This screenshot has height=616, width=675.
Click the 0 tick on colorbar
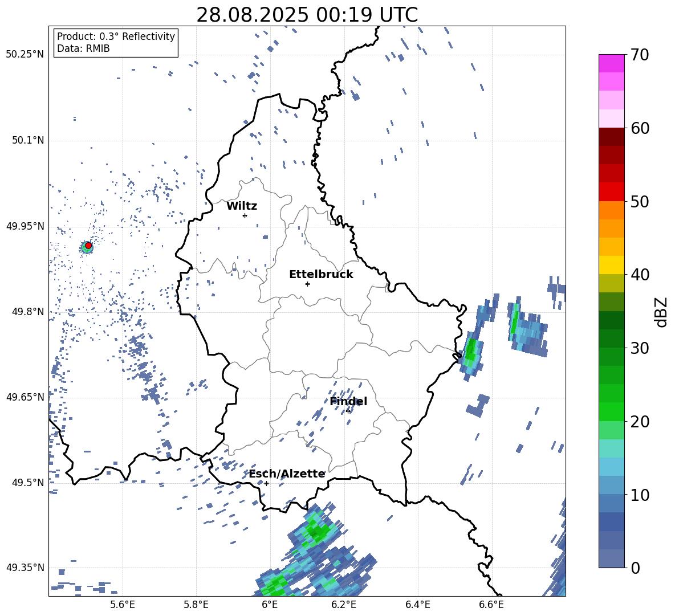pos(635,568)
